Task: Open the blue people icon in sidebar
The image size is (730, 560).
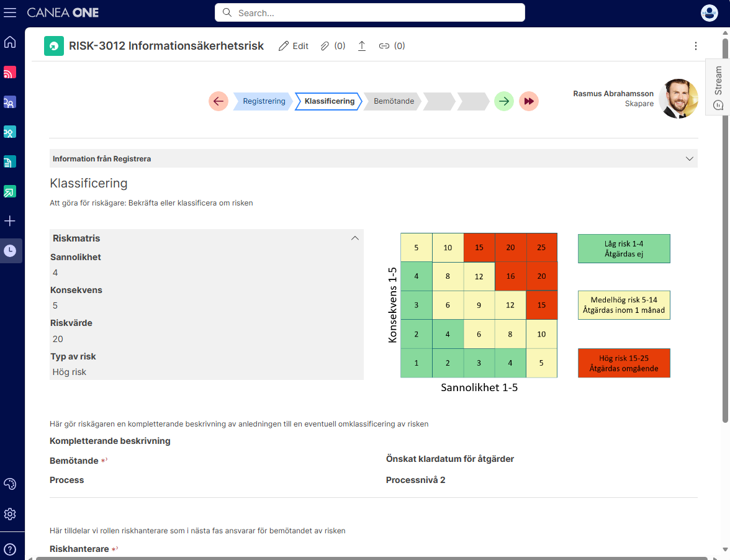Action: tap(10, 102)
